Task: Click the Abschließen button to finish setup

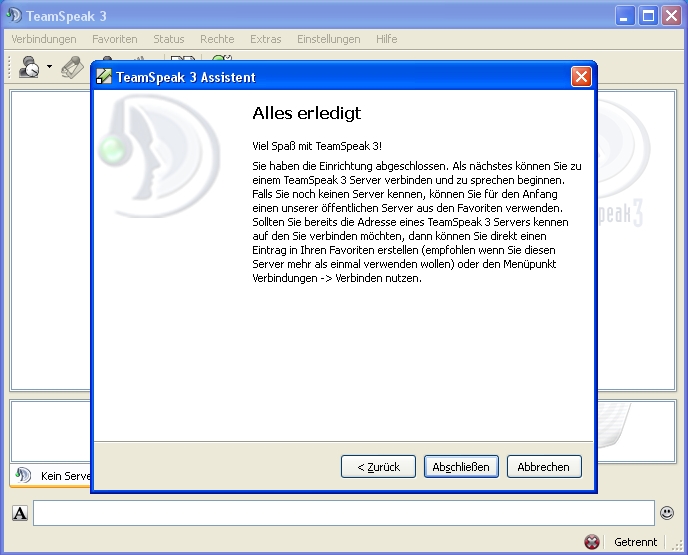Action: pyautogui.click(x=461, y=466)
